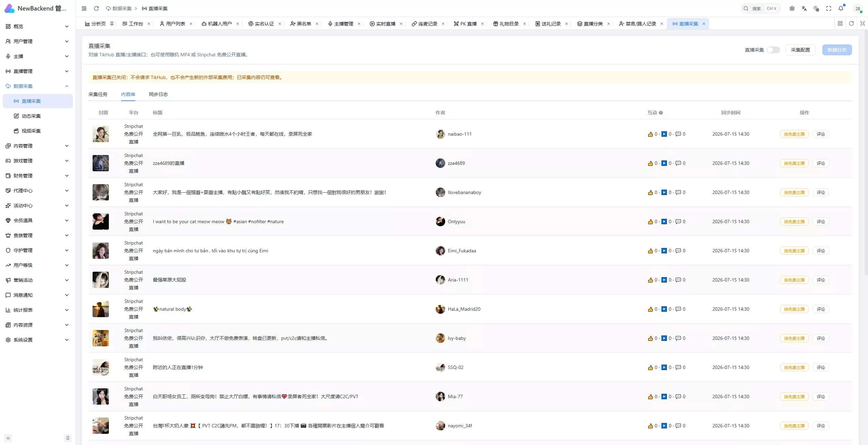This screenshot has width=868, height=445.
Task: Expand the 统计报表 sidebar menu
Action: coord(37,310)
